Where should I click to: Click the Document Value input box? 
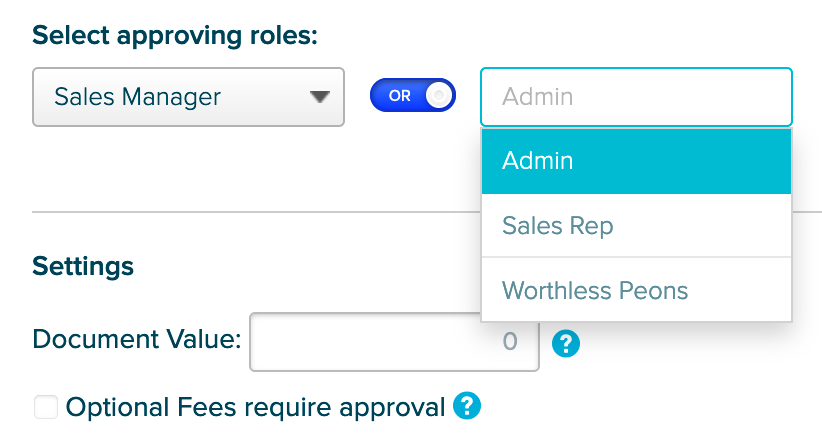click(394, 342)
